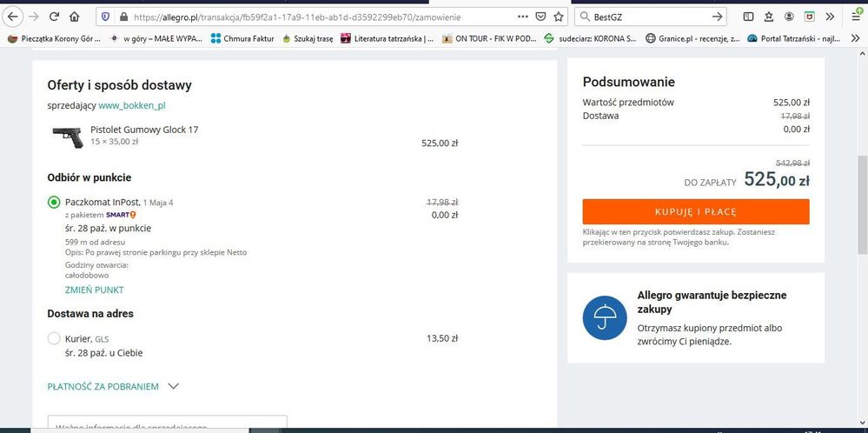Go to browser home page icon
The width and height of the screenshot is (868, 433).
pyautogui.click(x=75, y=17)
